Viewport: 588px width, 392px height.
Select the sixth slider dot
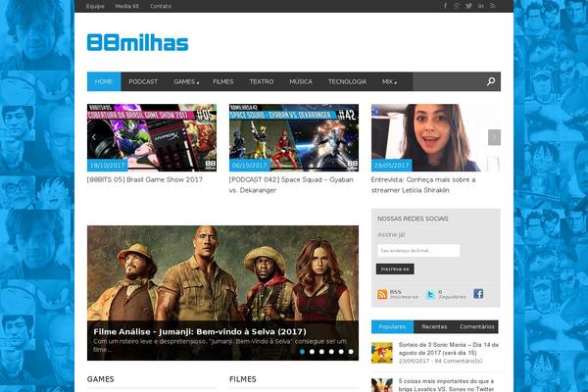click(351, 352)
